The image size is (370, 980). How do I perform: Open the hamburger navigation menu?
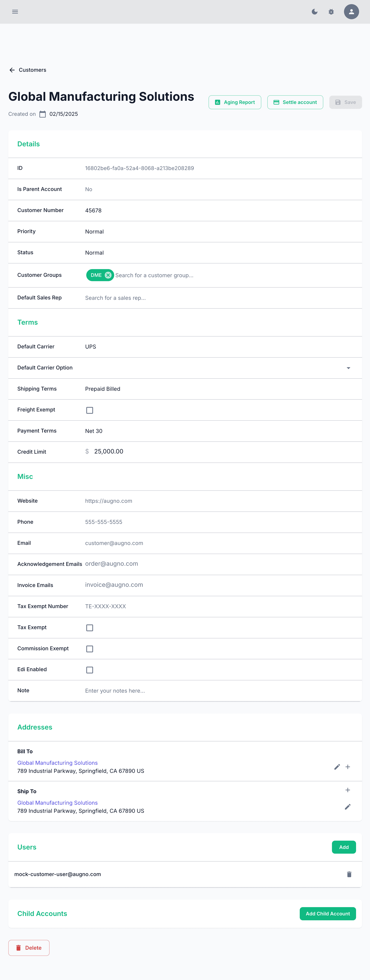15,12
